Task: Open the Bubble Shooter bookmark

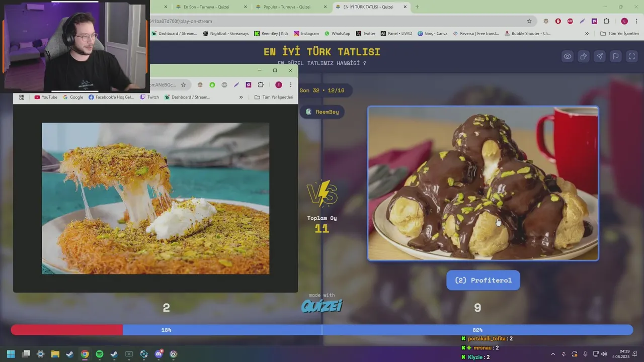Action: tap(527, 34)
